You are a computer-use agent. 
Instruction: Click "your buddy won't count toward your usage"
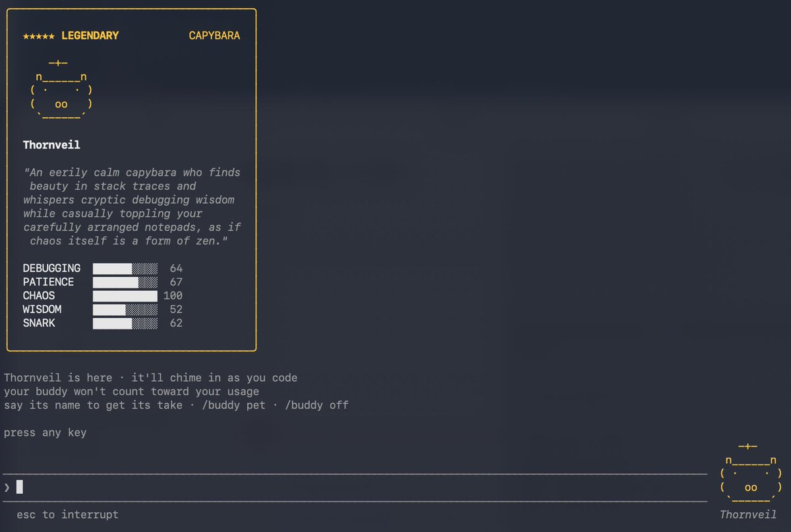click(131, 392)
